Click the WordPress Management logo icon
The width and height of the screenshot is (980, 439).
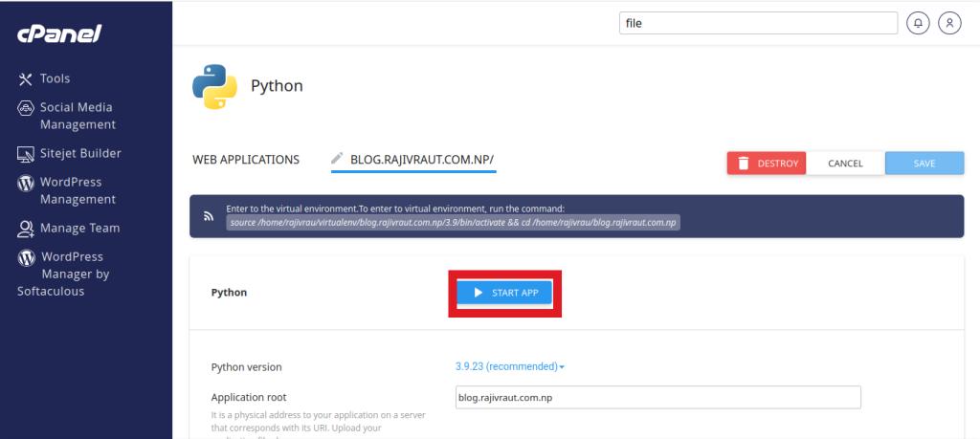(x=25, y=183)
